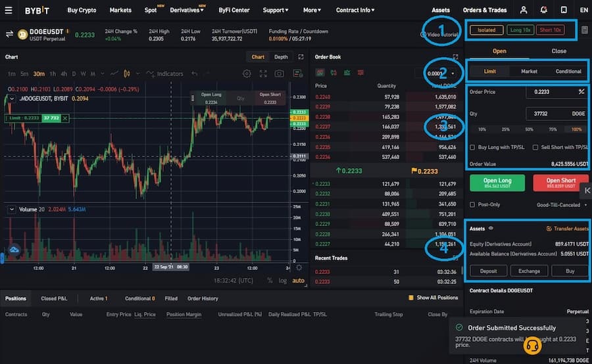Open the calculator icon beside Short 10x

coord(585,30)
